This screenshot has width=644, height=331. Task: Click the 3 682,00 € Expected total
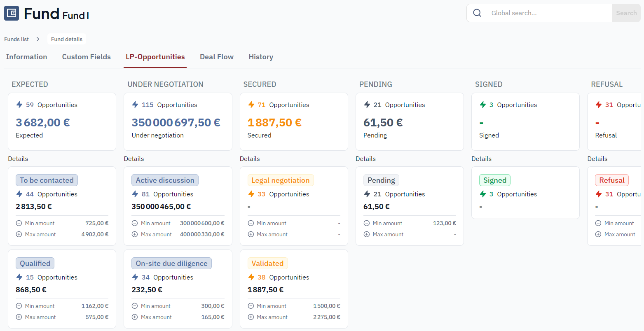pos(43,123)
